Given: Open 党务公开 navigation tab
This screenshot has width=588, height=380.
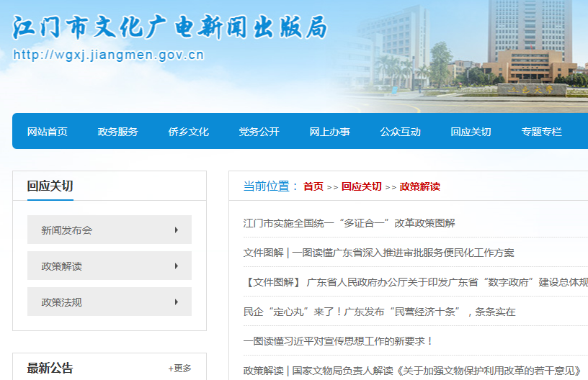Looking at the screenshot, I should 259,132.
